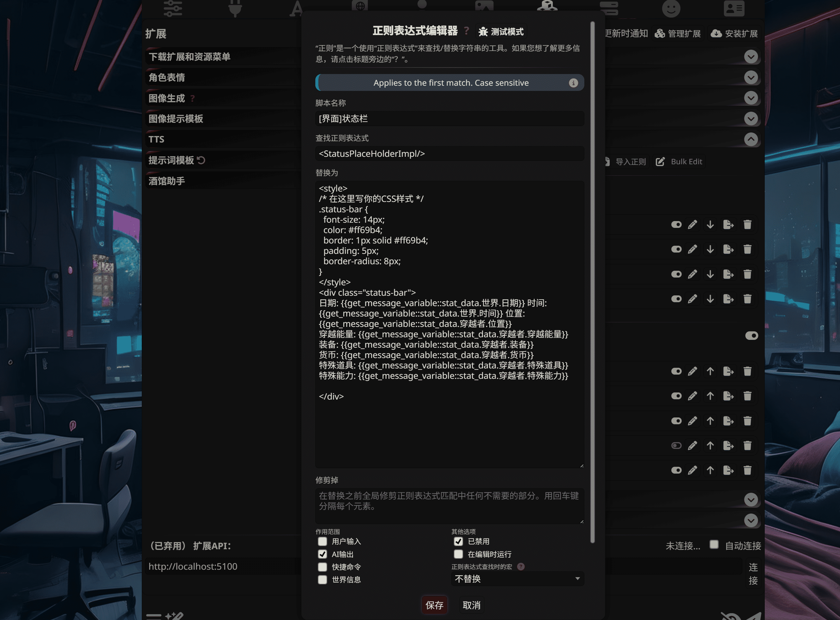Image resolution: width=840 pixels, height=620 pixels.
Task: Focus the 脚本名称 field containing [界面]状态栏
Action: point(449,119)
